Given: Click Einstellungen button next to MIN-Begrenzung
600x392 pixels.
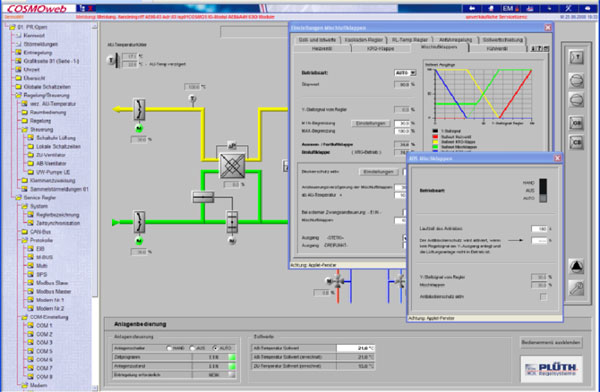Looking at the screenshot, I should coord(370,123).
